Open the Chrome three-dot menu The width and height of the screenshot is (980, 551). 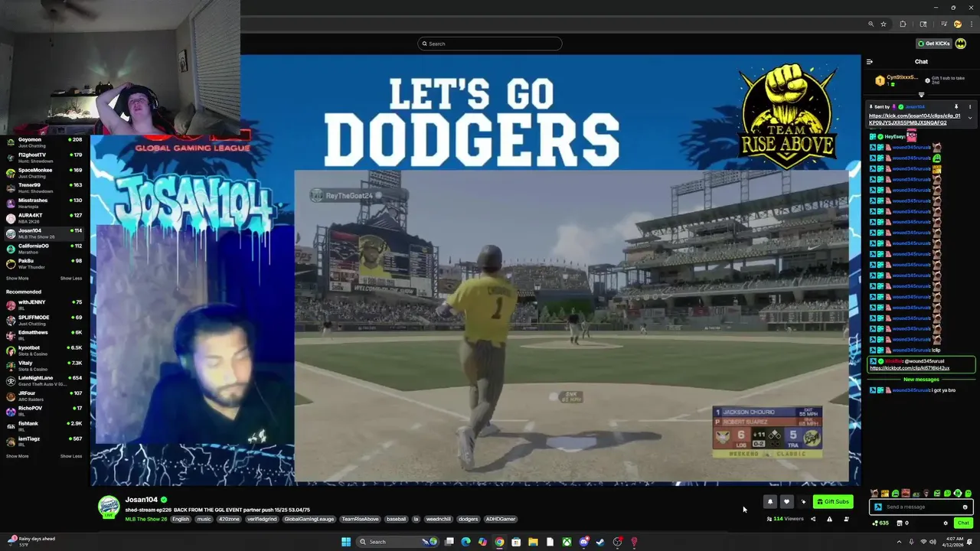point(972,24)
